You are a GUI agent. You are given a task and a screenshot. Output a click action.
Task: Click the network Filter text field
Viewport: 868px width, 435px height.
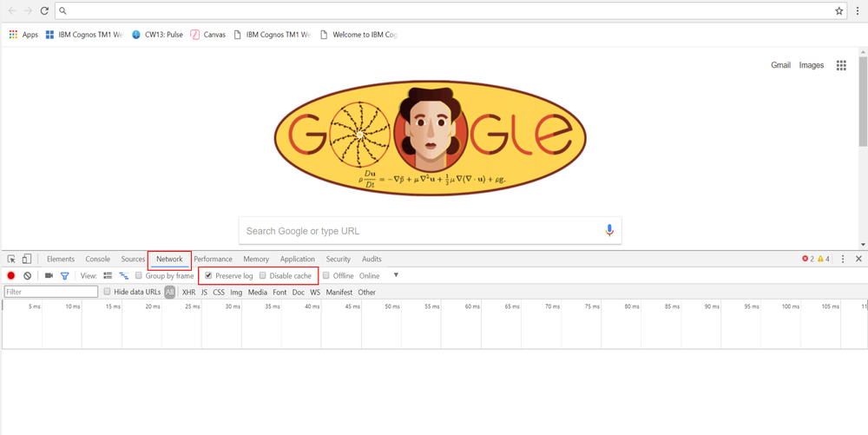pyautogui.click(x=50, y=293)
